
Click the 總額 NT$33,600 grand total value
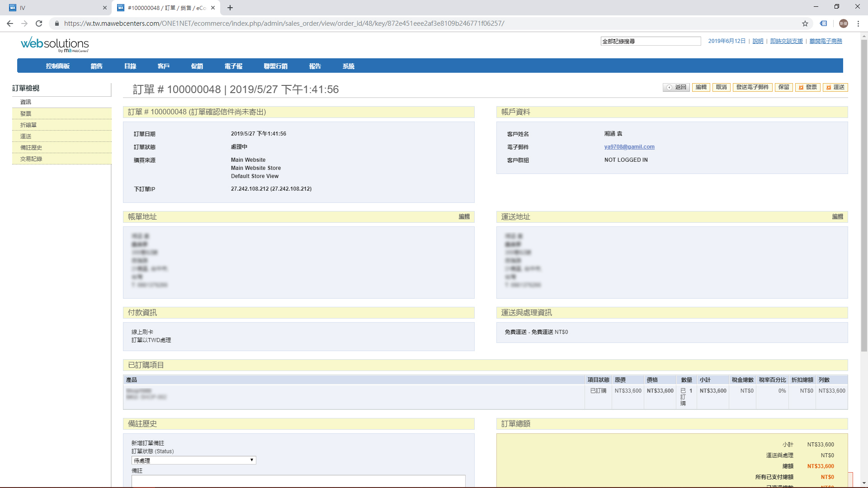coord(821,466)
